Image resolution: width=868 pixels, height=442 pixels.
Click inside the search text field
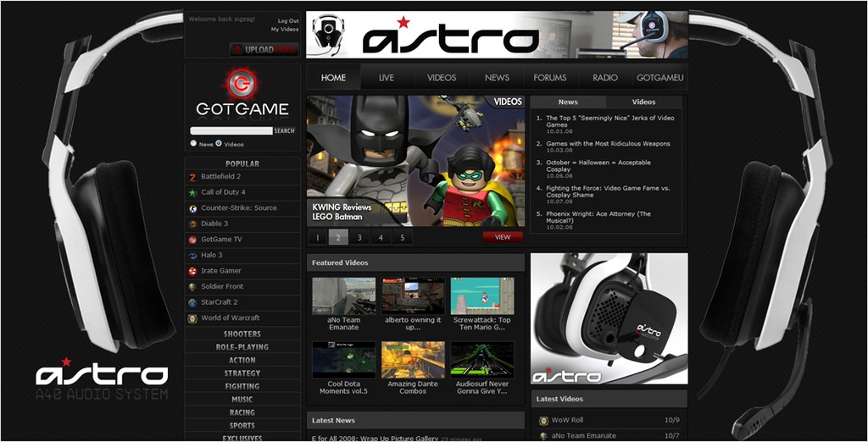pos(231,131)
